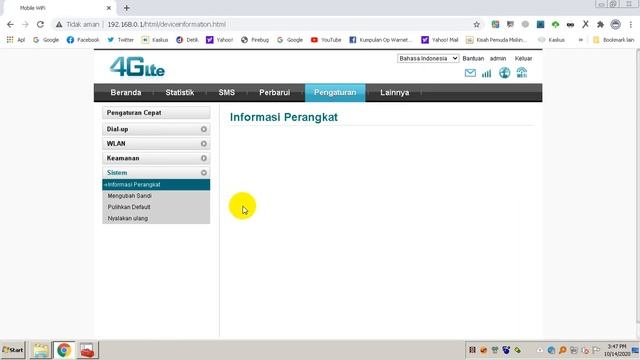This screenshot has height=360, width=640.
Task: Click the admin link
Action: click(x=498, y=58)
